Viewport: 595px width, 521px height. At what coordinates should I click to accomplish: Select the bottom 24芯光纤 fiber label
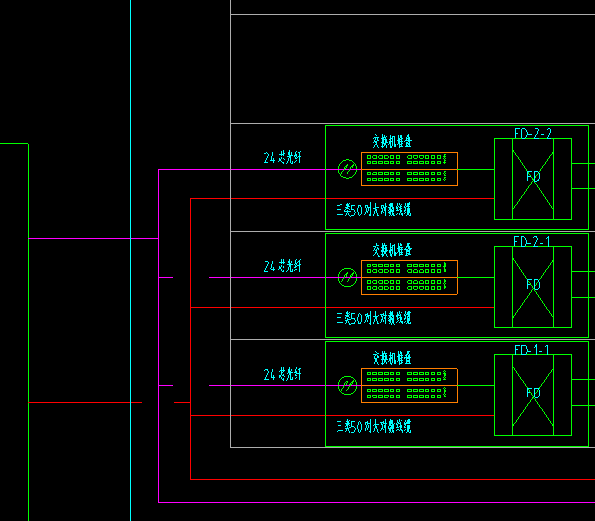click(x=282, y=374)
